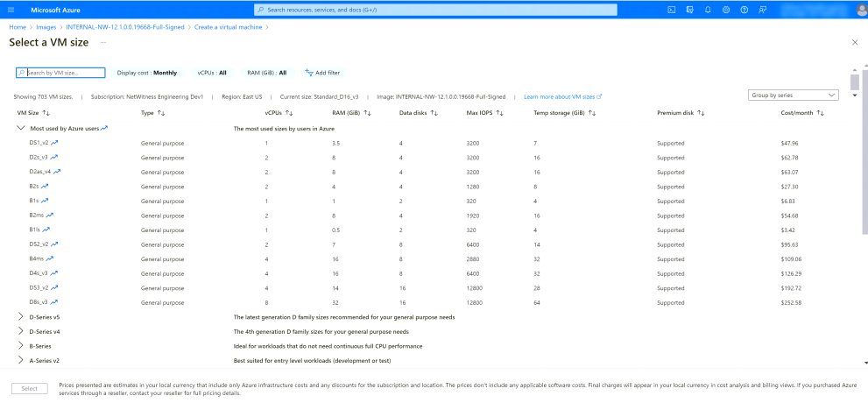Click the trending icon beside DS1_v2

[55, 143]
